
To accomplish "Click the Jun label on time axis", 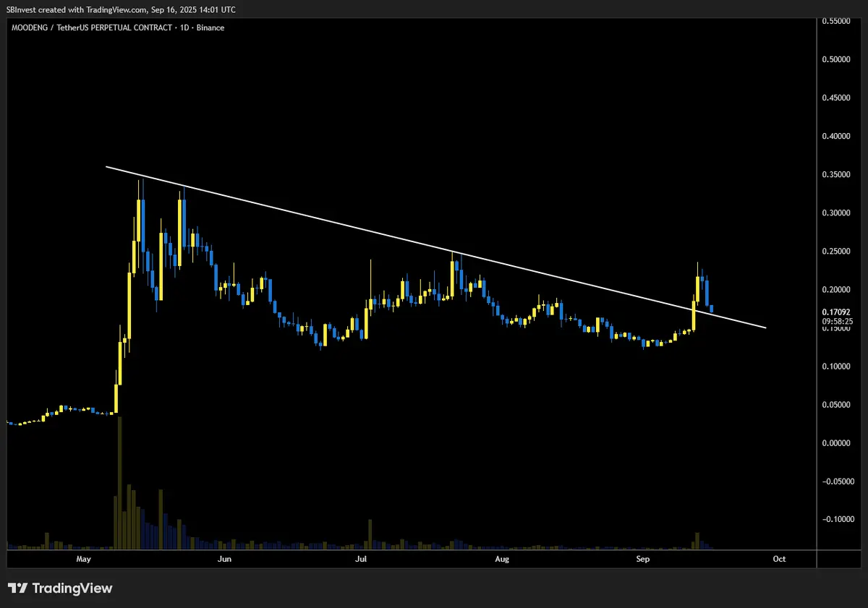I will click(x=225, y=559).
